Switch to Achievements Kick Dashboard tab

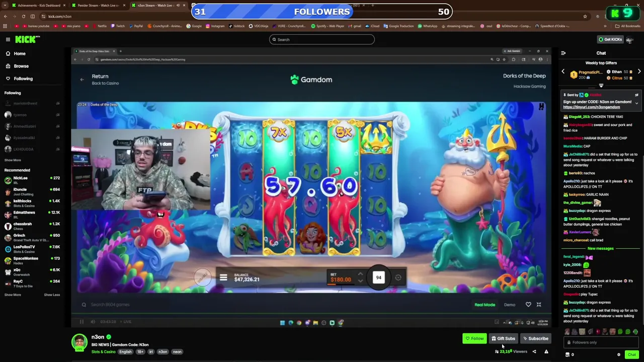38,5
